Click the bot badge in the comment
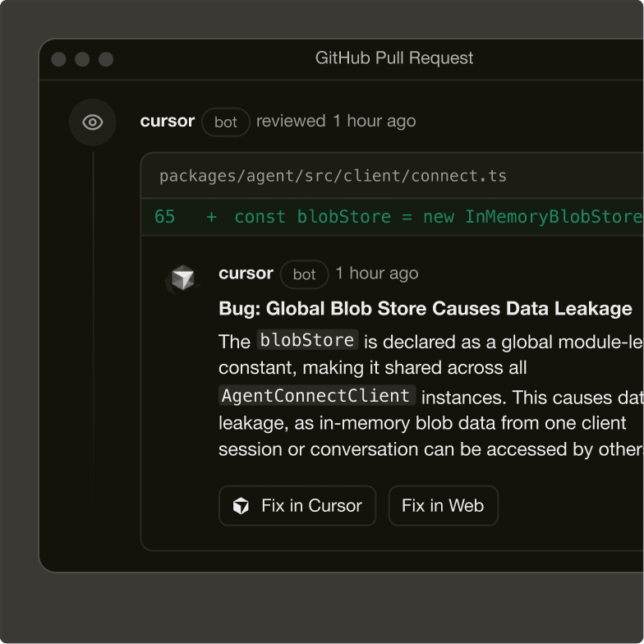644x644 pixels. tap(304, 274)
